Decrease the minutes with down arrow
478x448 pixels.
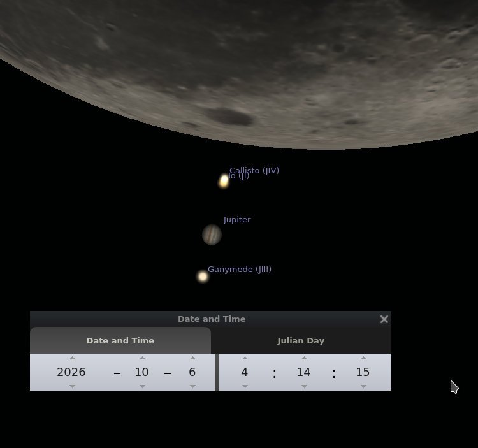pos(304,386)
